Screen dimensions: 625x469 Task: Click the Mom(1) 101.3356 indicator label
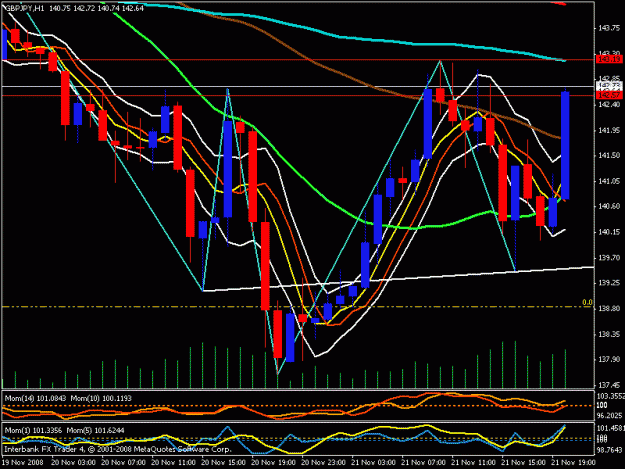click(x=33, y=430)
